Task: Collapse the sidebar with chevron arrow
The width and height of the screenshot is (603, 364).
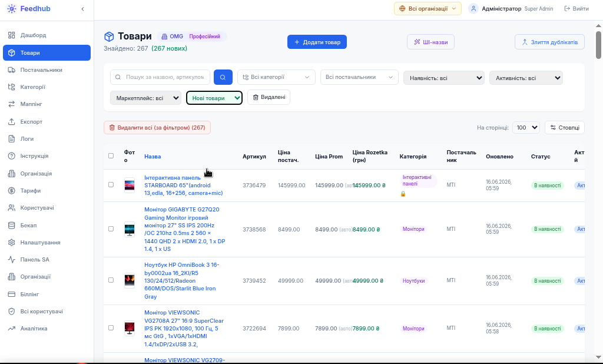Action: [x=82, y=9]
